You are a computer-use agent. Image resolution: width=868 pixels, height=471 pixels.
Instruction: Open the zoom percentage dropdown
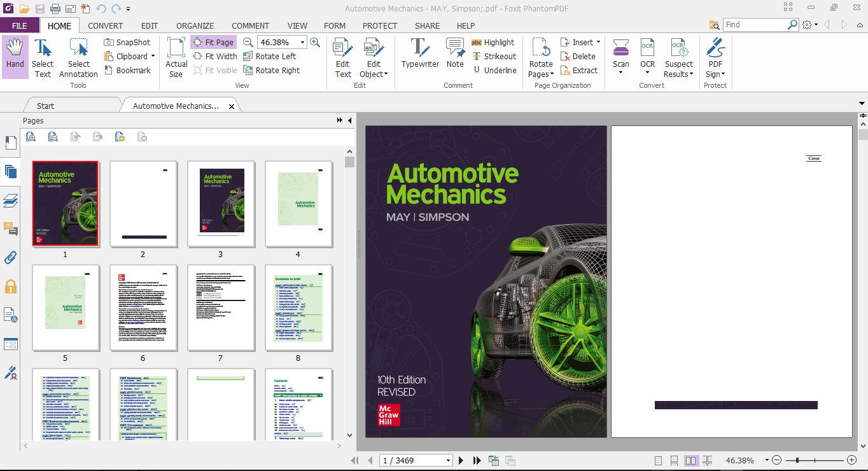pyautogui.click(x=302, y=42)
